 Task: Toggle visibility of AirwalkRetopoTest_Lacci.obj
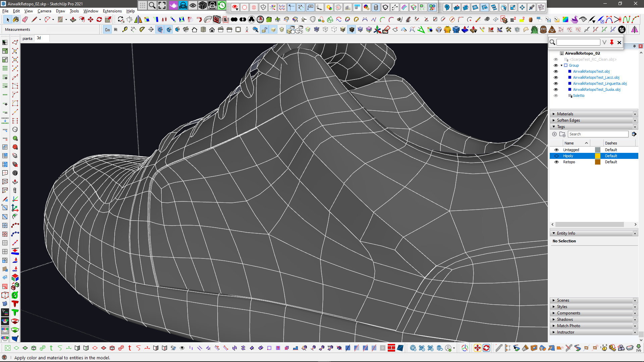click(x=556, y=77)
